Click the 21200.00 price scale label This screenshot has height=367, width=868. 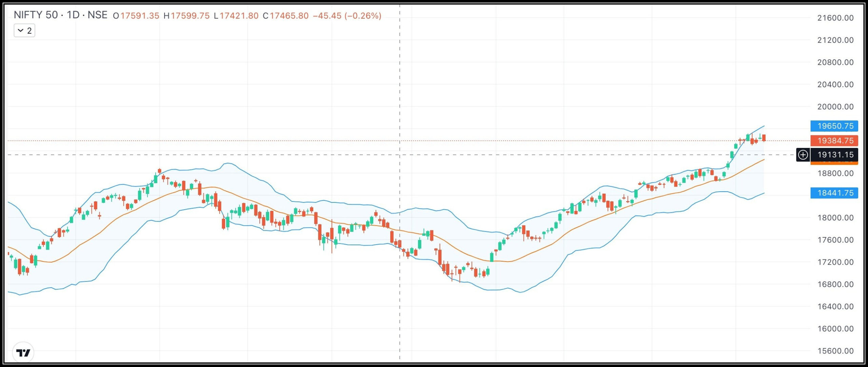(835, 40)
